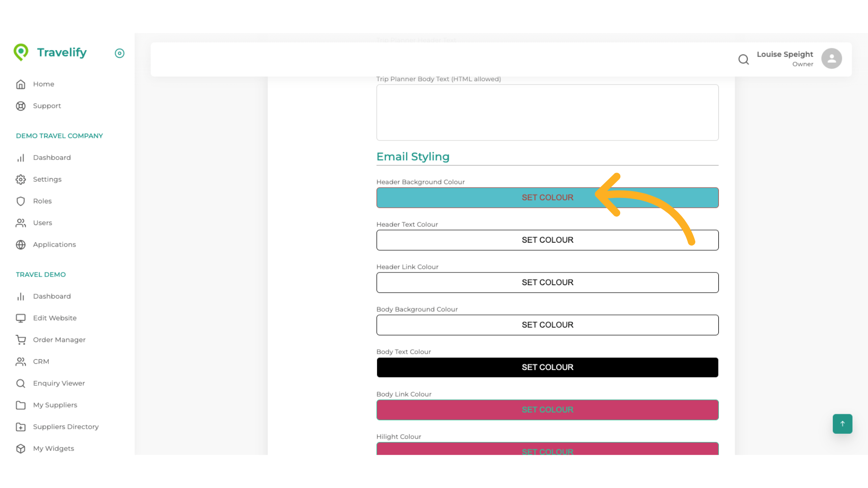Set the black Body Text Colour
This screenshot has width=868, height=488.
547,367
